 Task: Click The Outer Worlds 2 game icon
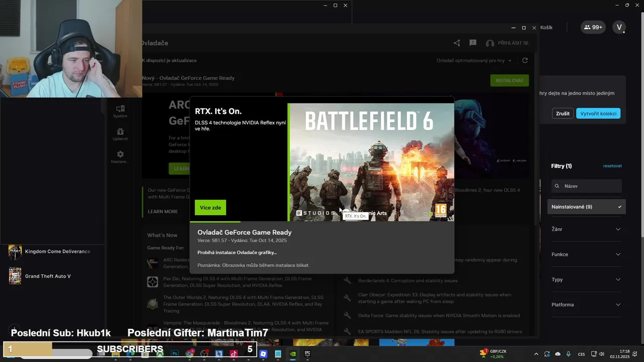pos(152,304)
